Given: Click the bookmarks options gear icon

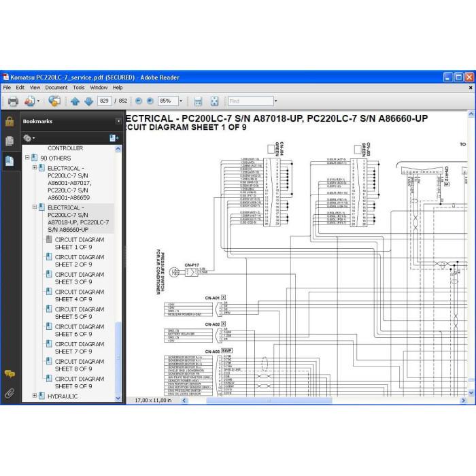Looking at the screenshot, I should tap(29, 138).
